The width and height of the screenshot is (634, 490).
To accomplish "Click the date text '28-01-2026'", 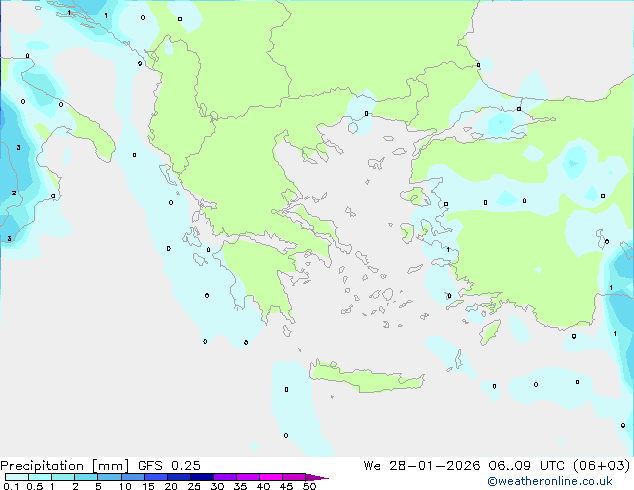I will (435, 466).
